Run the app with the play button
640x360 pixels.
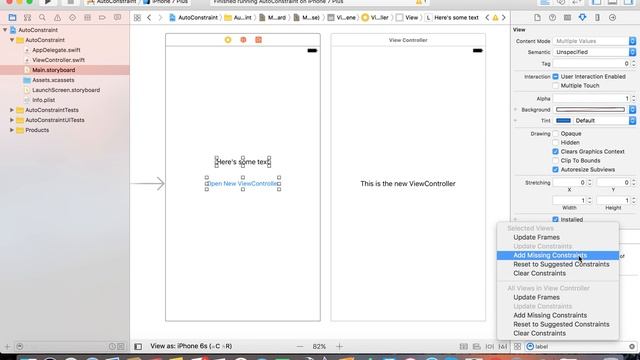(48, 2)
